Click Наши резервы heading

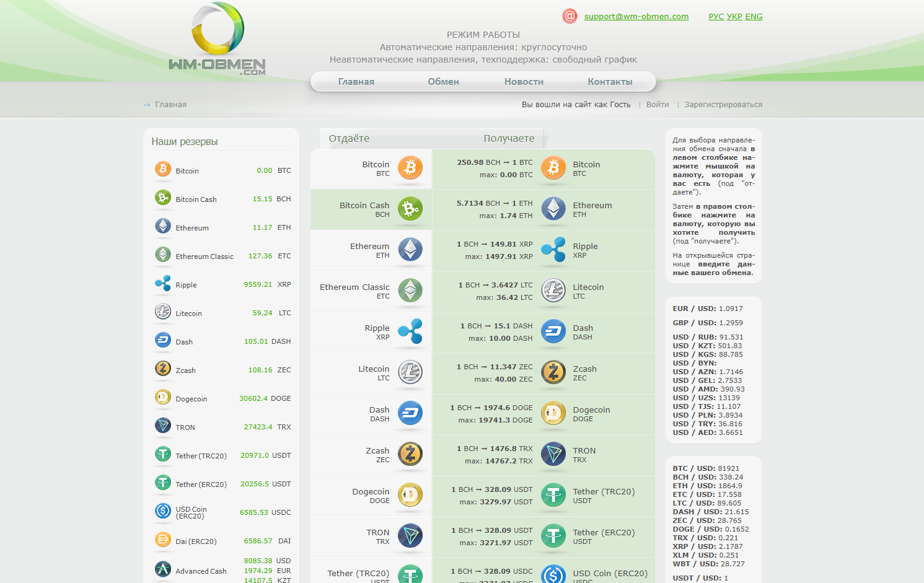point(185,142)
